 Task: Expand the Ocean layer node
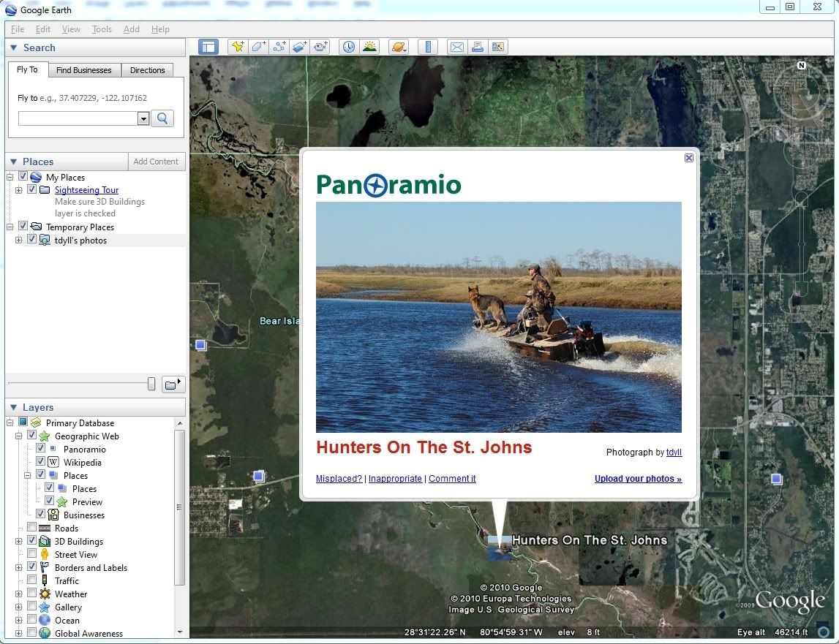[x=19, y=620]
